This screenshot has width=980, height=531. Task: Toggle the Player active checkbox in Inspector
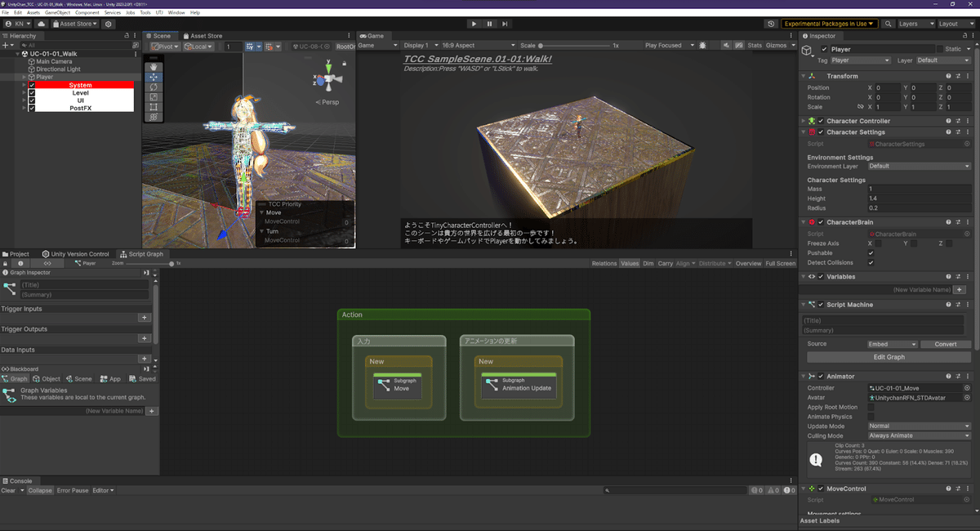click(824, 49)
